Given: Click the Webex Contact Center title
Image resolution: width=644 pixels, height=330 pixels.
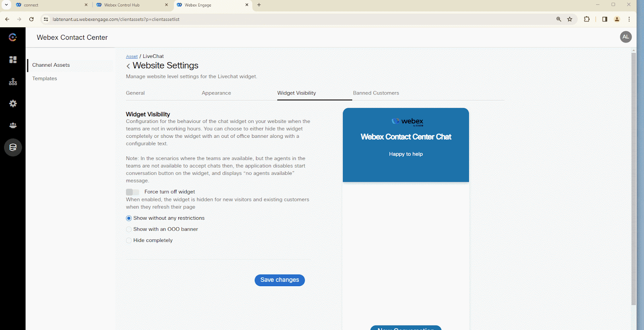Looking at the screenshot, I should pos(72,37).
